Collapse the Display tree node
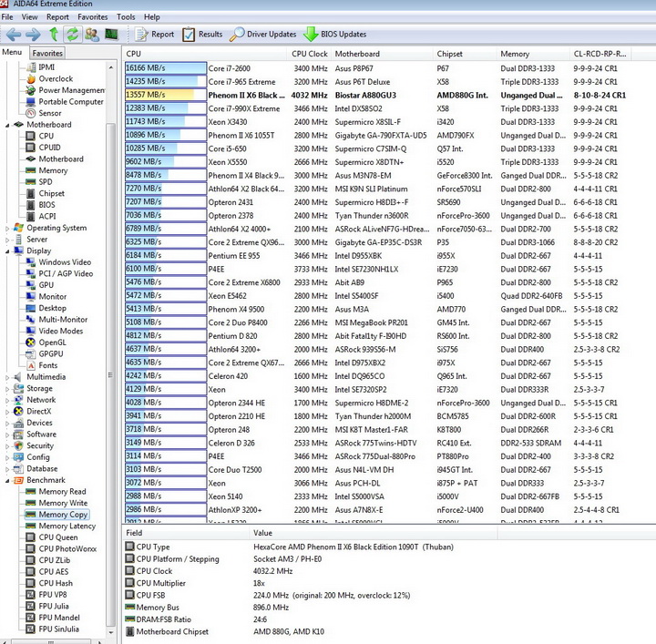This screenshot has height=644, width=656. (x=7, y=251)
